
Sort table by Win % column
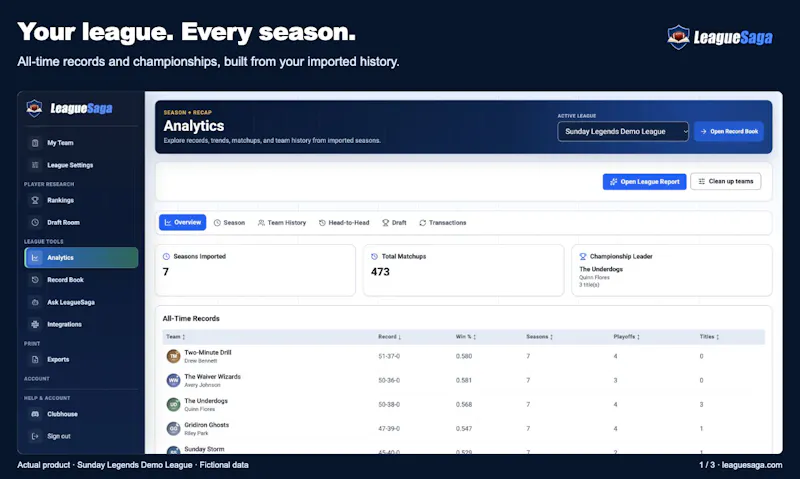[x=466, y=337]
